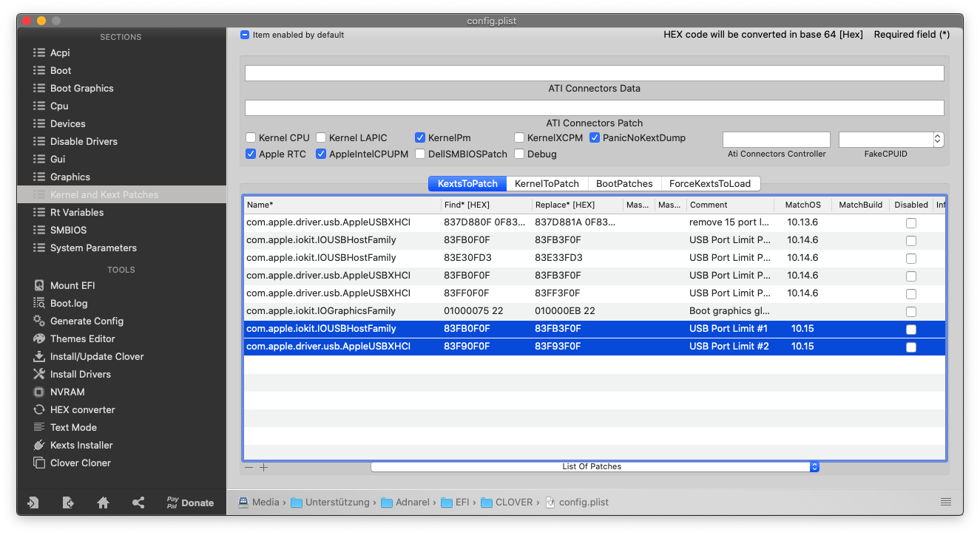Open the Mount EFI tool
Viewport: 980px width, 535px height.
pyautogui.click(x=72, y=285)
